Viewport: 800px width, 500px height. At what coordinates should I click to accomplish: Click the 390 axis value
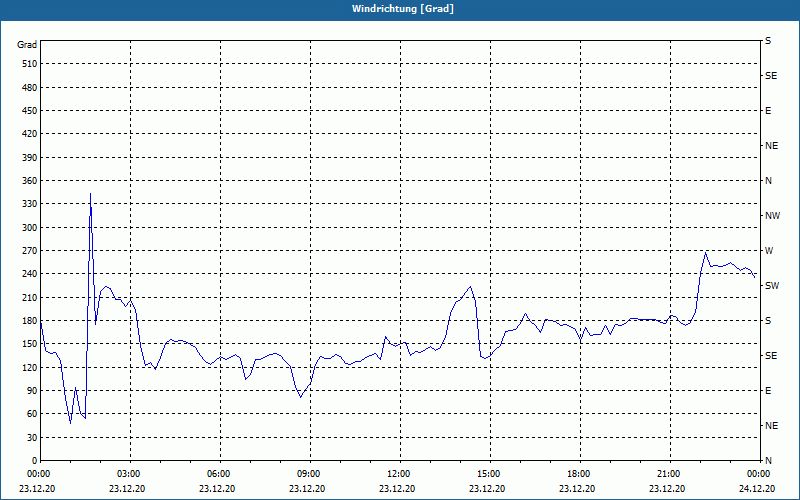click(x=30, y=158)
